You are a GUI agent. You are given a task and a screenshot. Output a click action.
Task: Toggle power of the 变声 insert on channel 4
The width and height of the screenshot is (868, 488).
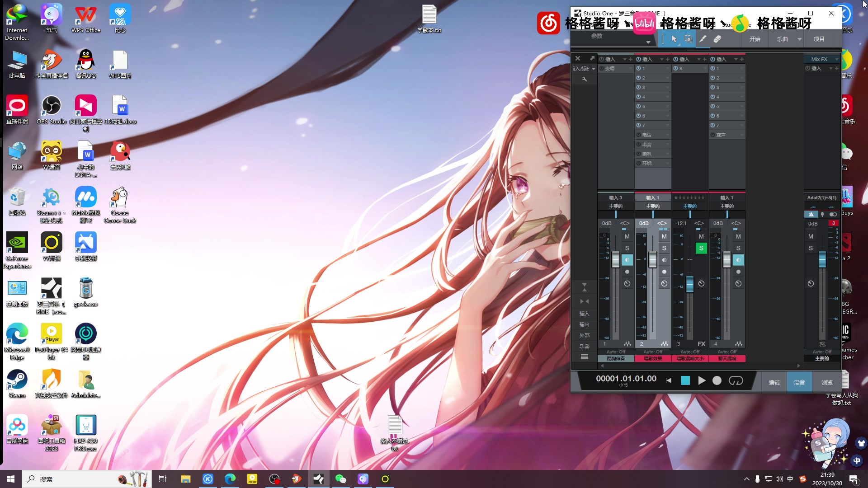click(x=713, y=135)
